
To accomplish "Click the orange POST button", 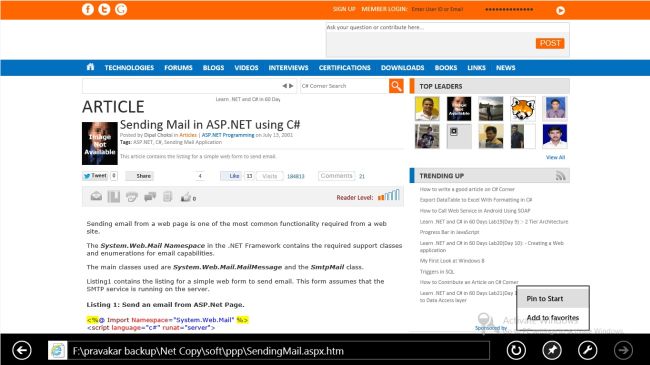I will click(550, 43).
